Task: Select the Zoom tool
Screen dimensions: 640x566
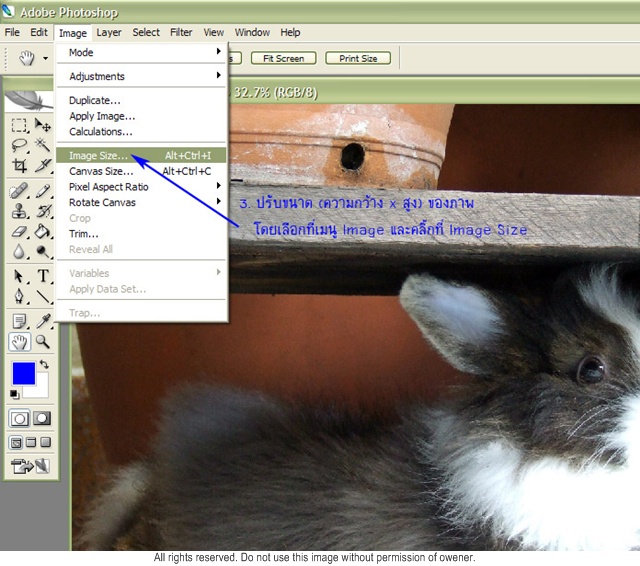Action: point(42,342)
